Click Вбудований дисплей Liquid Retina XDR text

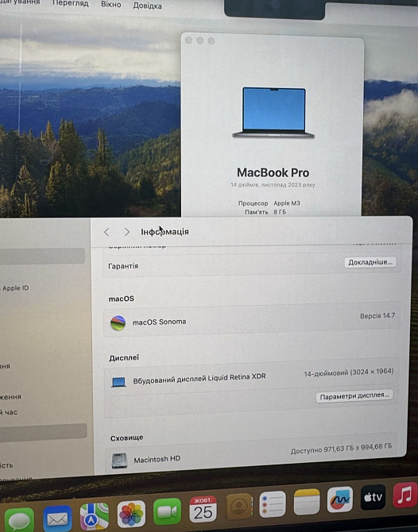tap(199, 379)
